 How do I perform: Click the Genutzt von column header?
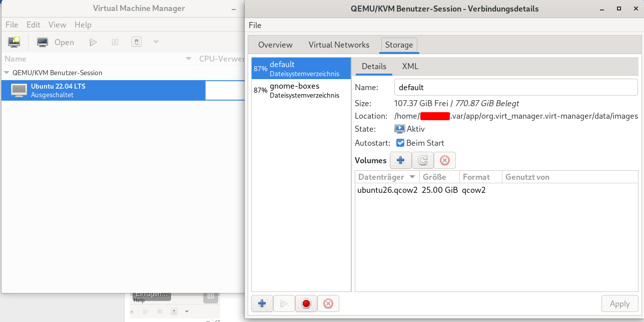point(570,177)
